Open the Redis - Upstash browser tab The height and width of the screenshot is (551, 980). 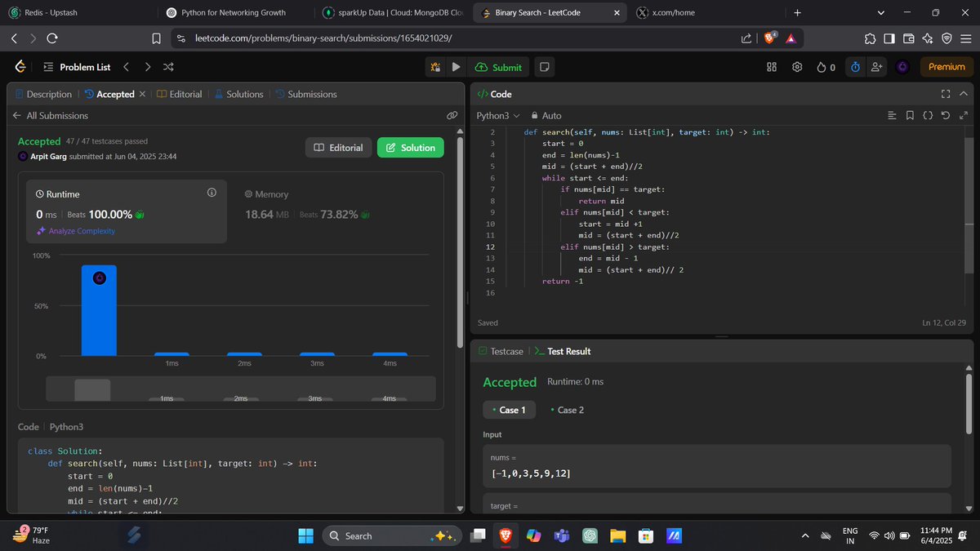pyautogui.click(x=78, y=13)
